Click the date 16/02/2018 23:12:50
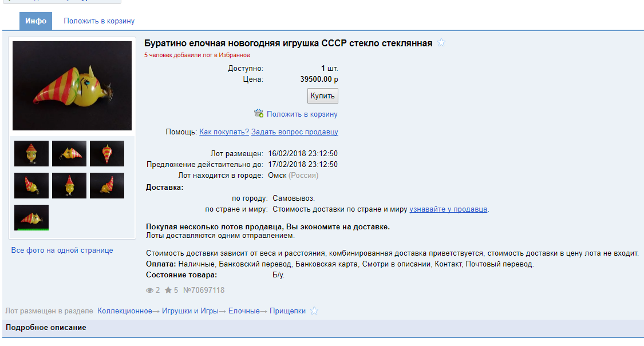This screenshot has height=346, width=644. 303,153
